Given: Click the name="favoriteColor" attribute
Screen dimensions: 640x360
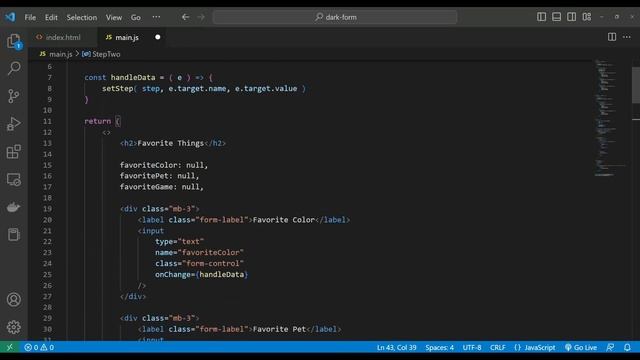Looking at the screenshot, I should (199, 253).
